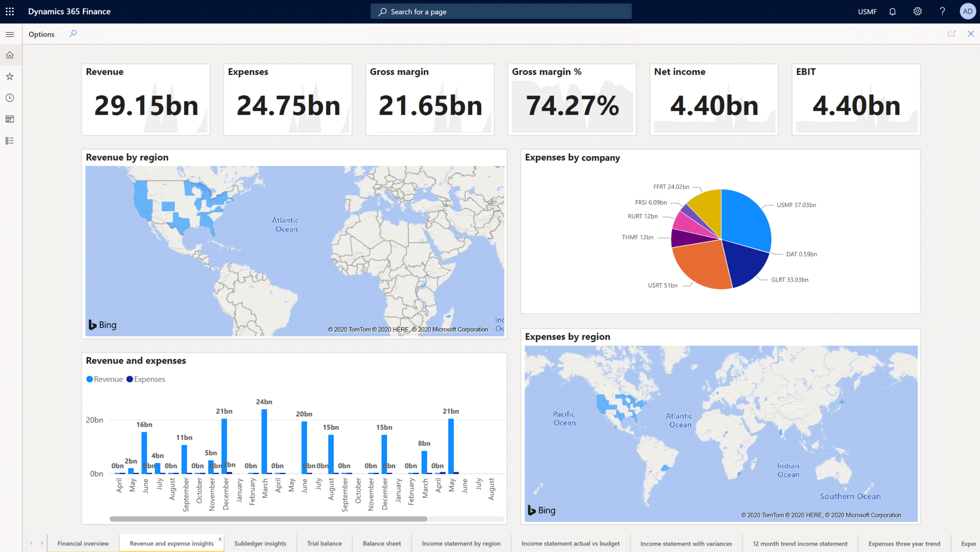This screenshot has height=552, width=980.
Task: Open Recent items clock icon
Action: pyautogui.click(x=10, y=98)
